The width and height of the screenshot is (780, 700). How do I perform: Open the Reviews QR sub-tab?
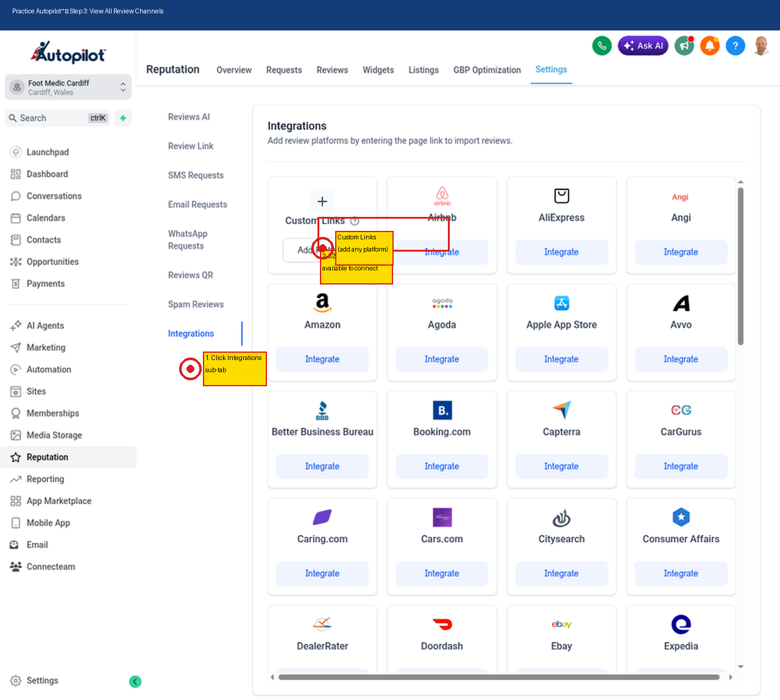191,275
